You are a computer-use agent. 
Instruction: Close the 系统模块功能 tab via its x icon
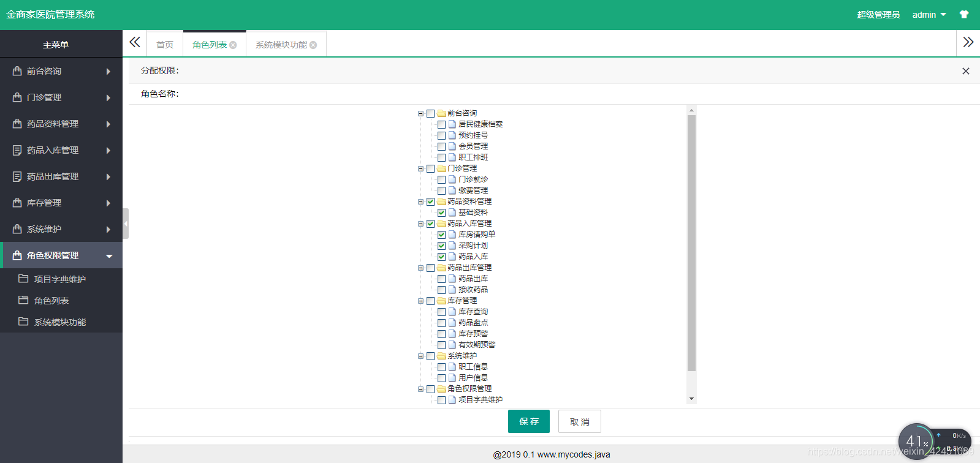pos(313,45)
